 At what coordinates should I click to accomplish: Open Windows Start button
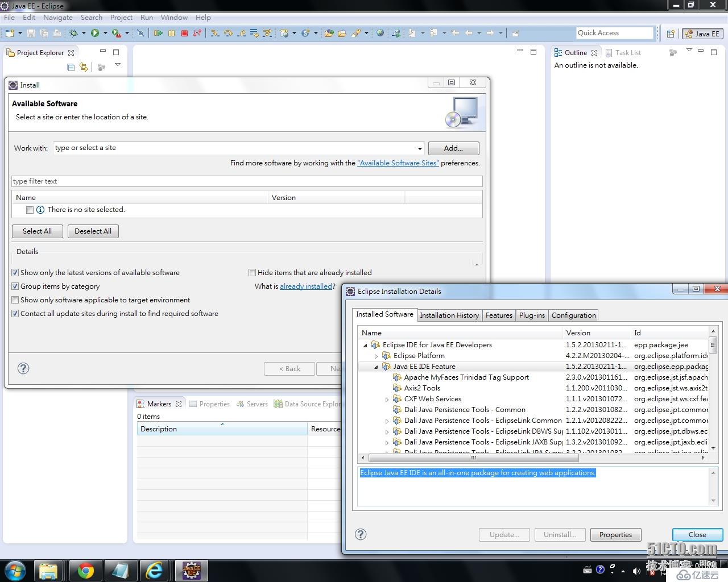pyautogui.click(x=15, y=570)
